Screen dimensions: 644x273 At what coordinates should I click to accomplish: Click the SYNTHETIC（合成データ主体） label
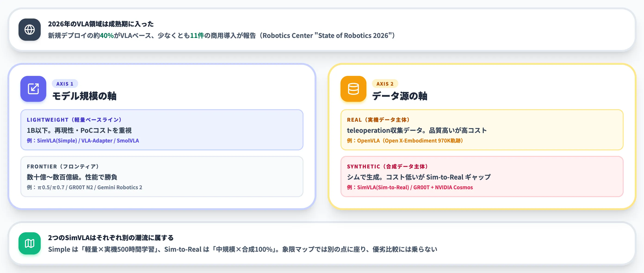387,167
